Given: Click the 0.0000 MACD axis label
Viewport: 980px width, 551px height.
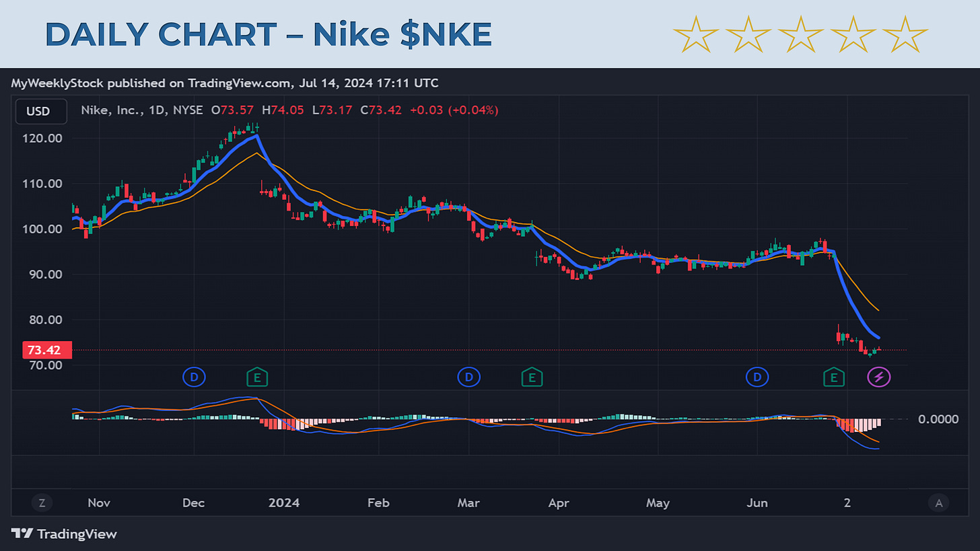Looking at the screenshot, I should tap(938, 419).
